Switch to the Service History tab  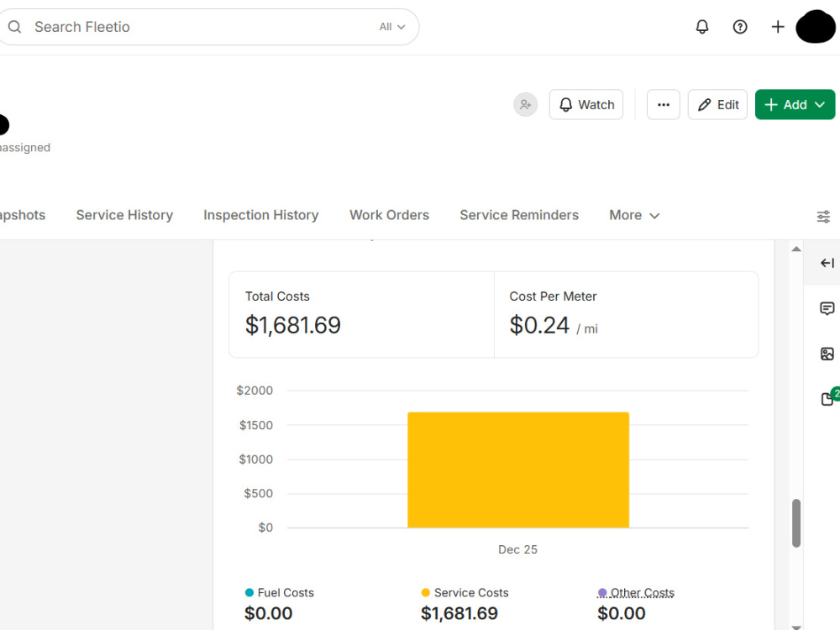point(124,215)
